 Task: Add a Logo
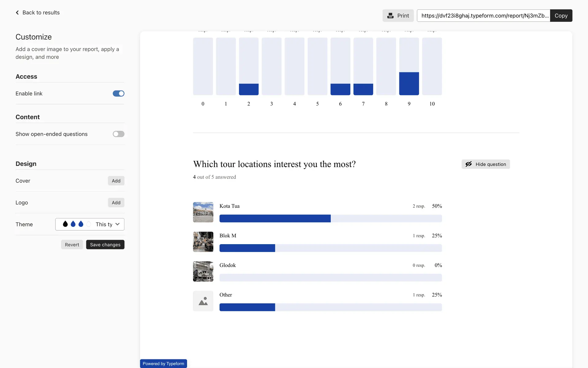tap(116, 203)
